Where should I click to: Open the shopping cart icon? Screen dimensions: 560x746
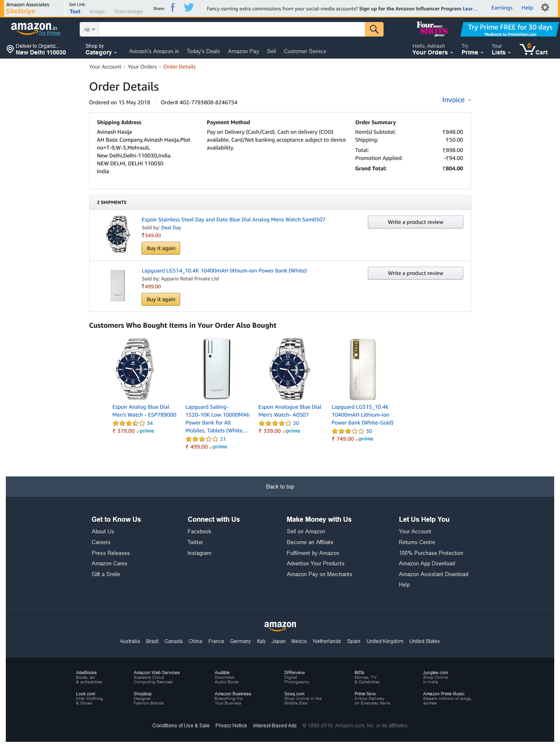(x=534, y=49)
